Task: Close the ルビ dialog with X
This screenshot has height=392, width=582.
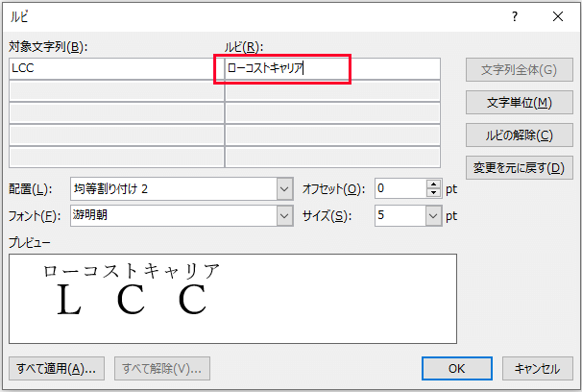Action: pos(558,16)
